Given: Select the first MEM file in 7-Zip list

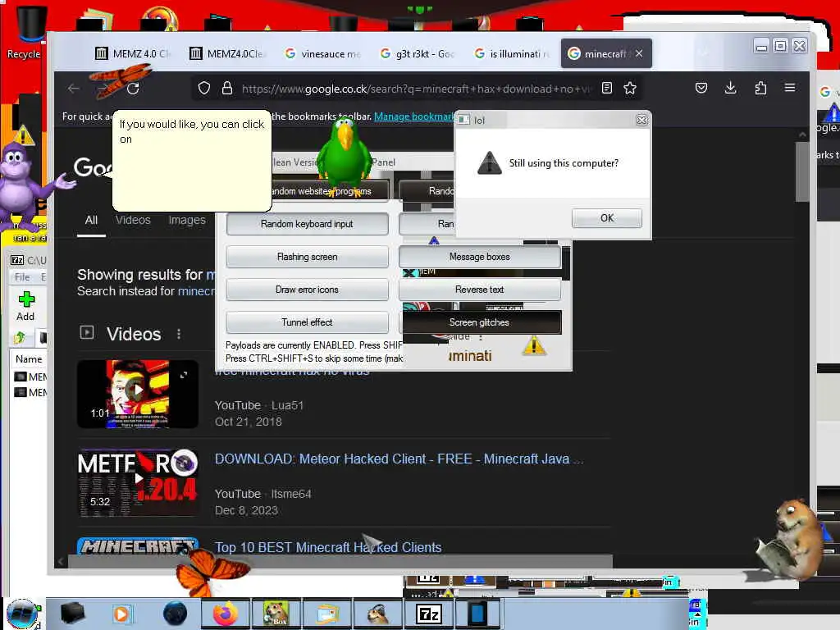Looking at the screenshot, I should tap(30, 377).
